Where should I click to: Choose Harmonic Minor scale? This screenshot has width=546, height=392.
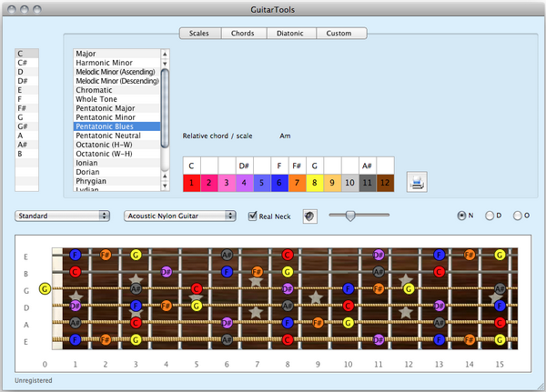117,63
